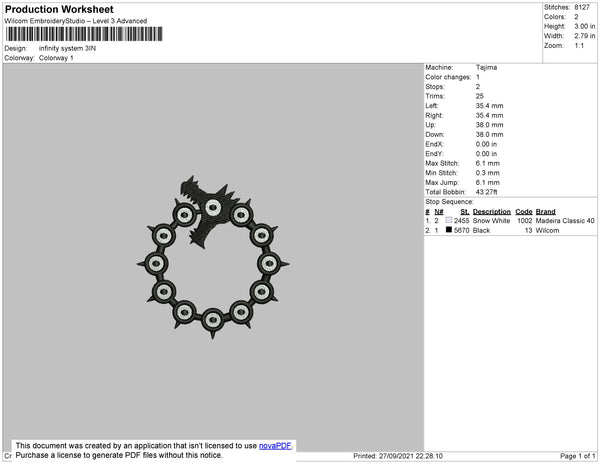Click the barcode under the worksheet title
600x464 pixels.
[x=84, y=34]
